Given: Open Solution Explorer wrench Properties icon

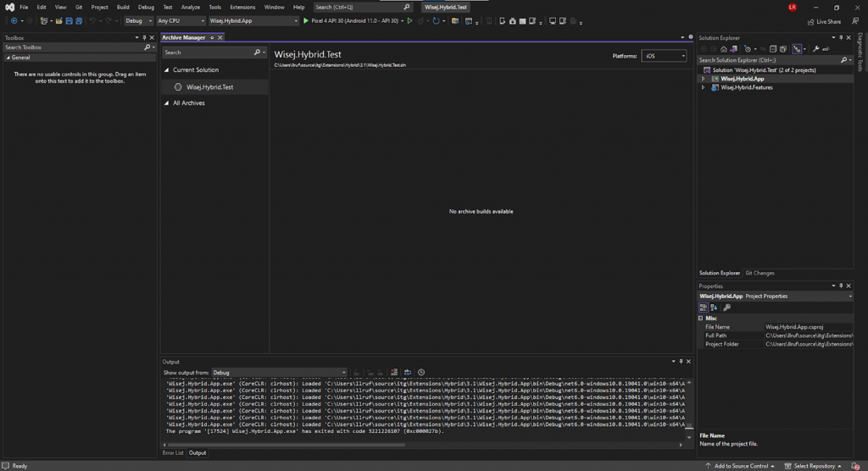Looking at the screenshot, I should (x=816, y=48).
